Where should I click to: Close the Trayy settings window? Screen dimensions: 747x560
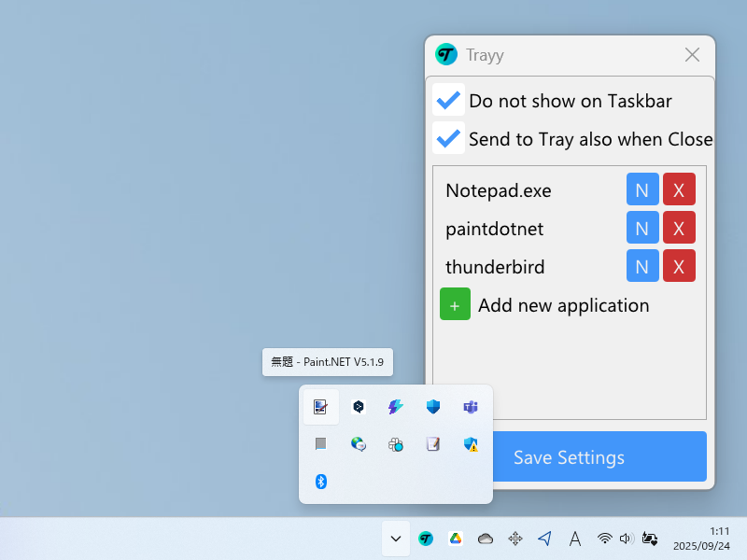692,55
